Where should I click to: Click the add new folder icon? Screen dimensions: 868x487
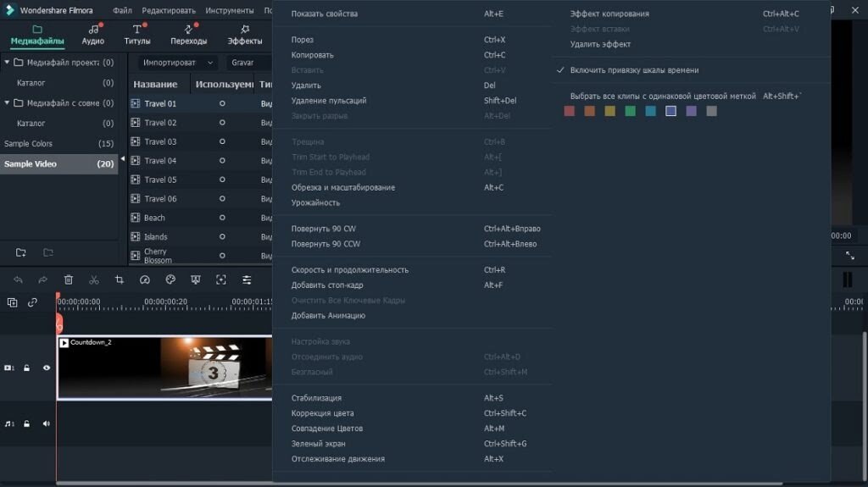21,252
